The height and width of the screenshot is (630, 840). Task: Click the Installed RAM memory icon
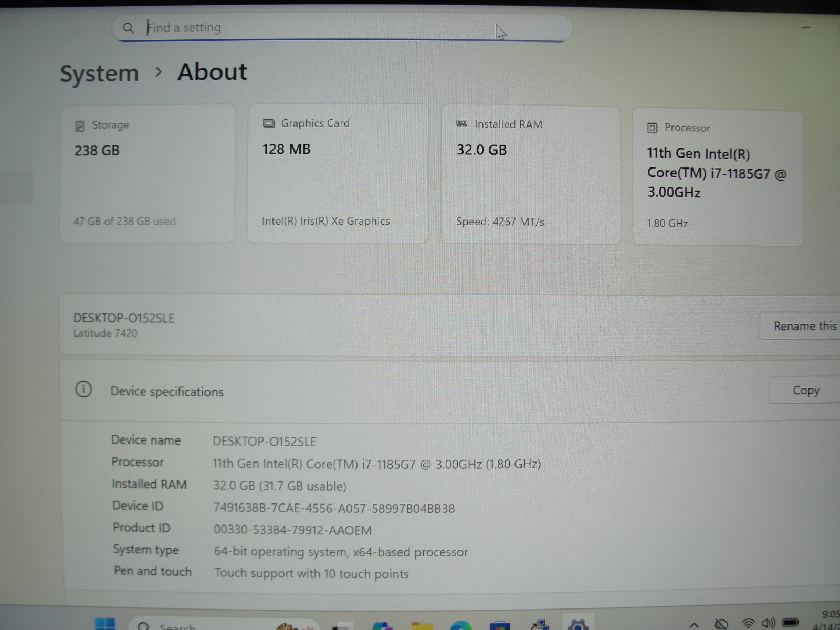(x=462, y=123)
